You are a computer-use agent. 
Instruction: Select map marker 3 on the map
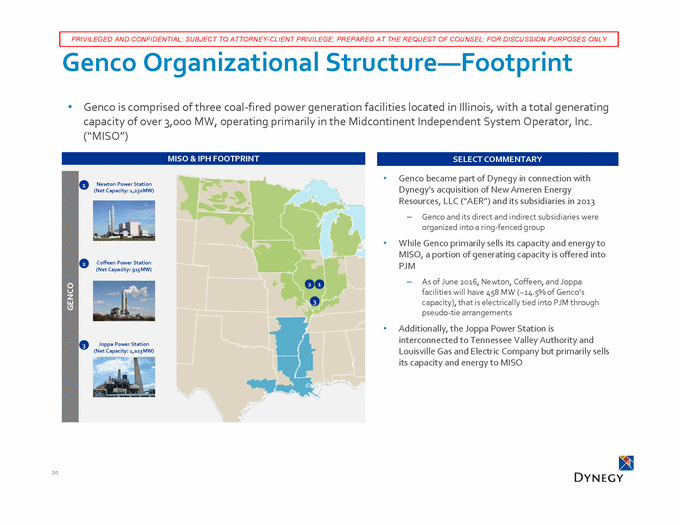[314, 301]
